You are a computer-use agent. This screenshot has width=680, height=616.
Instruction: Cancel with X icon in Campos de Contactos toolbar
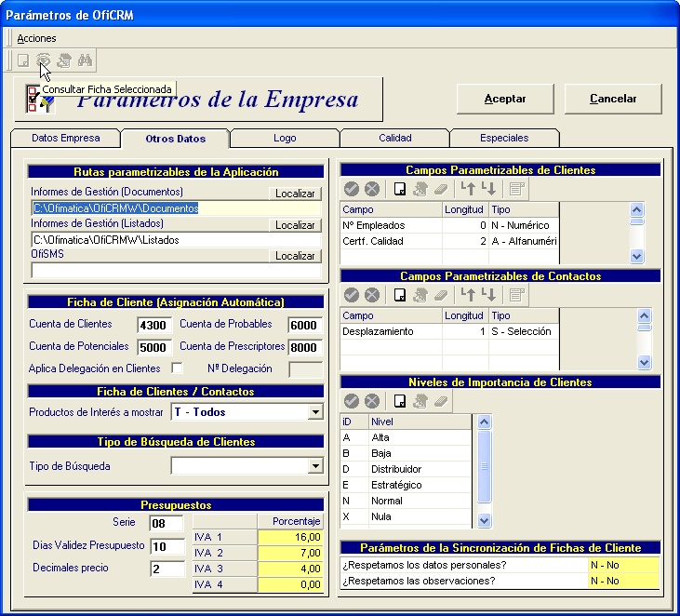[x=372, y=295]
